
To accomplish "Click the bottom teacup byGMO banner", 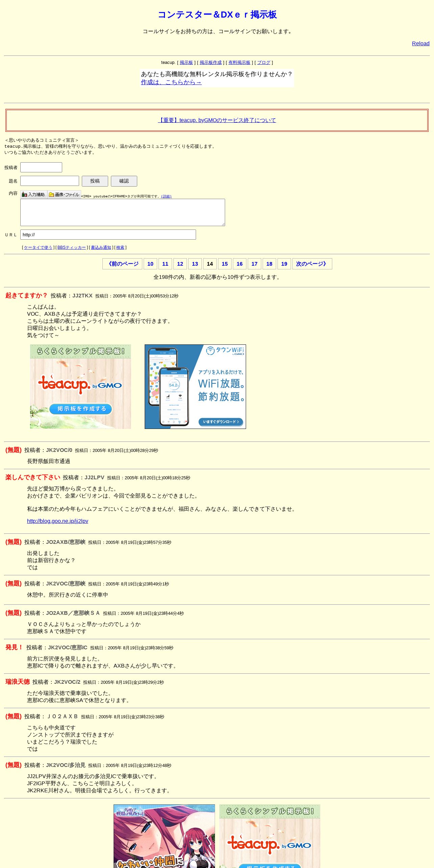I will 270,836.
